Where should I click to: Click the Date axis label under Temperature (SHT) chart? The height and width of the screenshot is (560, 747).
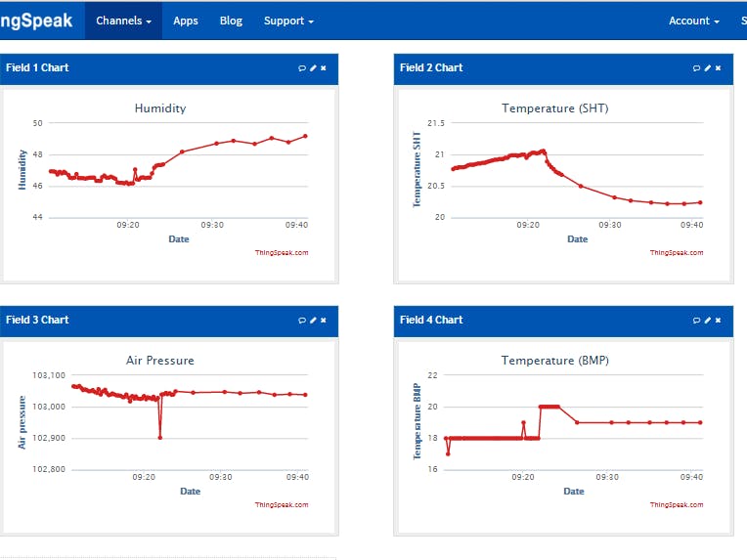[578, 239]
